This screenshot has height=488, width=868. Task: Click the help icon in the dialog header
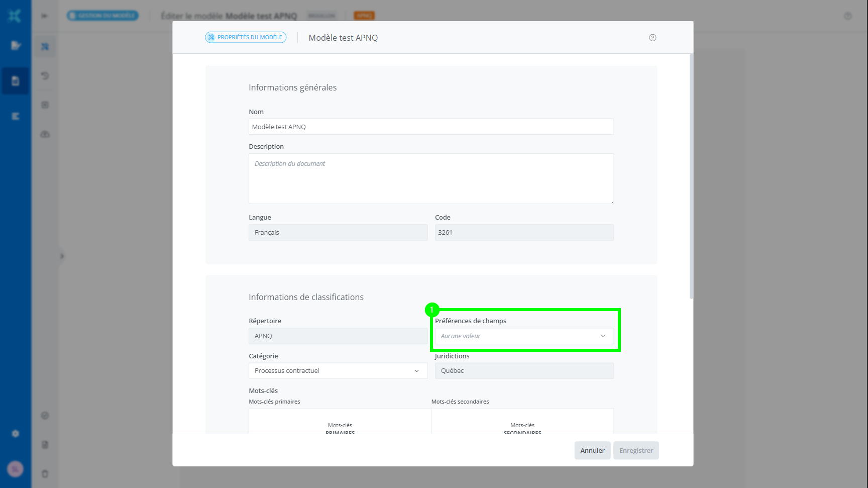tap(653, 38)
